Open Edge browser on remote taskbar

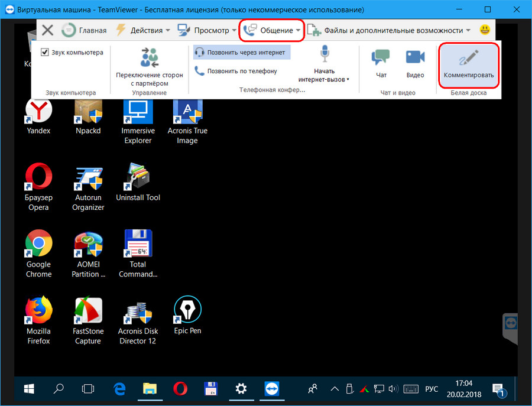coord(119,389)
